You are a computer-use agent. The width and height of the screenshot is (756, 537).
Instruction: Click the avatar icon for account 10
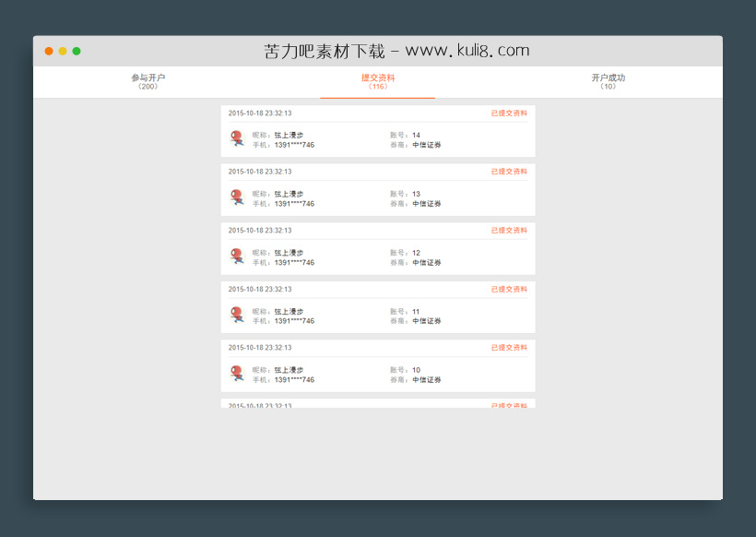tap(237, 374)
